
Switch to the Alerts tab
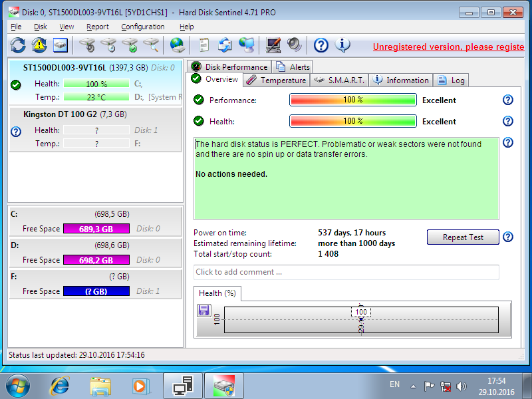coord(293,67)
